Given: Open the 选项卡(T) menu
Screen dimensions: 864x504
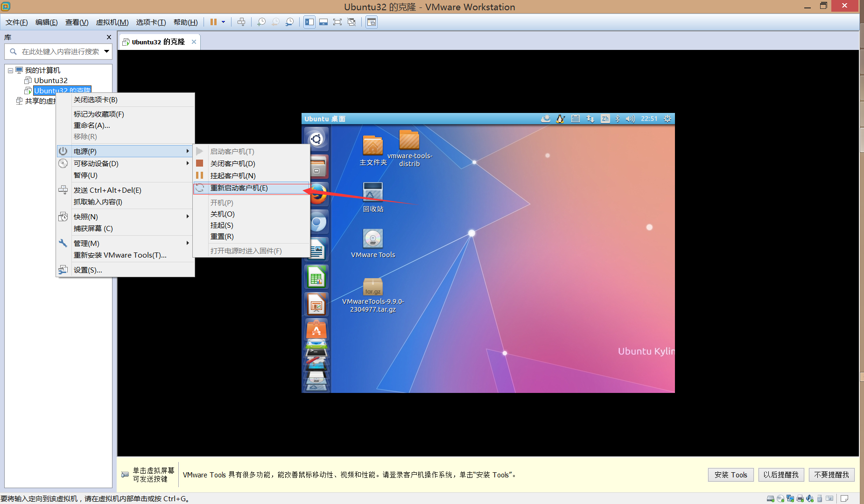Looking at the screenshot, I should [151, 22].
